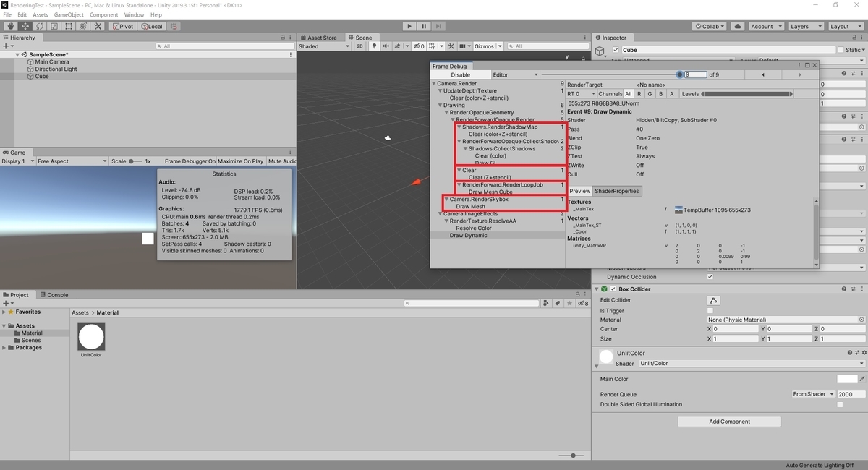Toggle the Static checkbox
This screenshot has width=868, height=470.
[841, 50]
